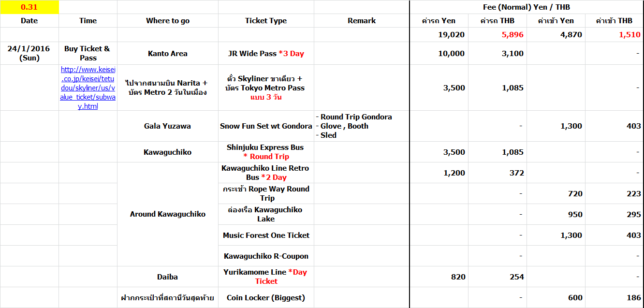
Task: Select the Snow Fun Set wt Gondora cell
Action: pos(266,126)
